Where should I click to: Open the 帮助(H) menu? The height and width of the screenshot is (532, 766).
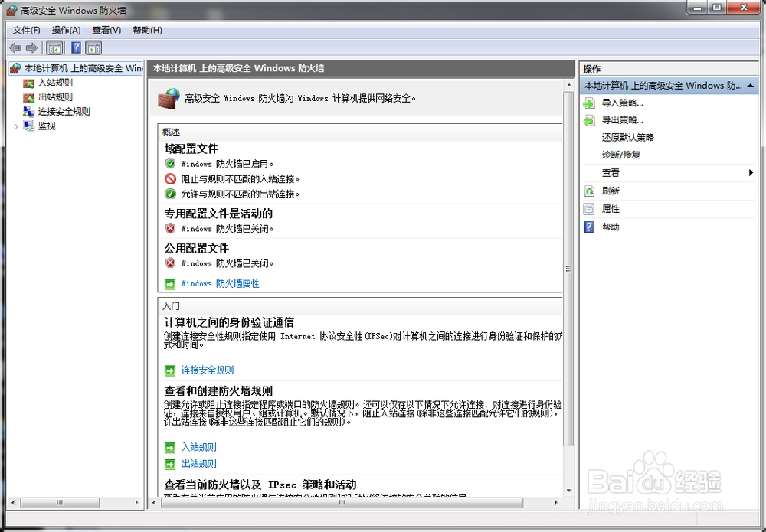click(148, 31)
